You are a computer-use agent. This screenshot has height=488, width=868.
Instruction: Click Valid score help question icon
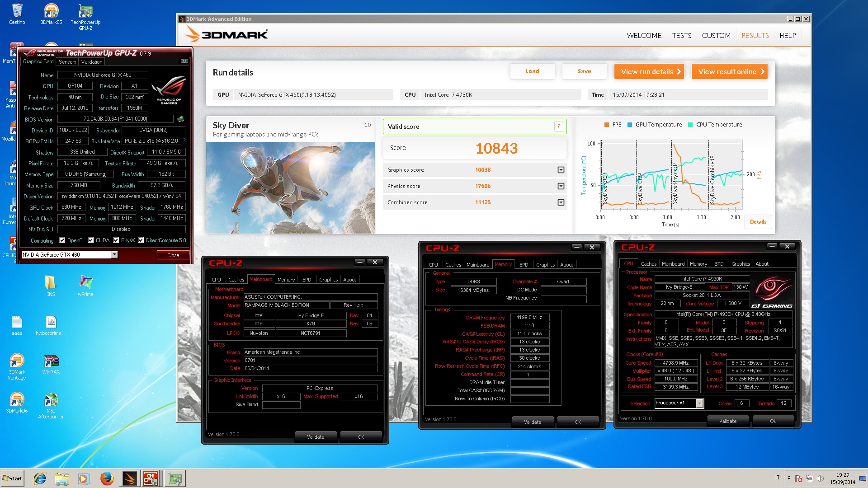pos(559,127)
